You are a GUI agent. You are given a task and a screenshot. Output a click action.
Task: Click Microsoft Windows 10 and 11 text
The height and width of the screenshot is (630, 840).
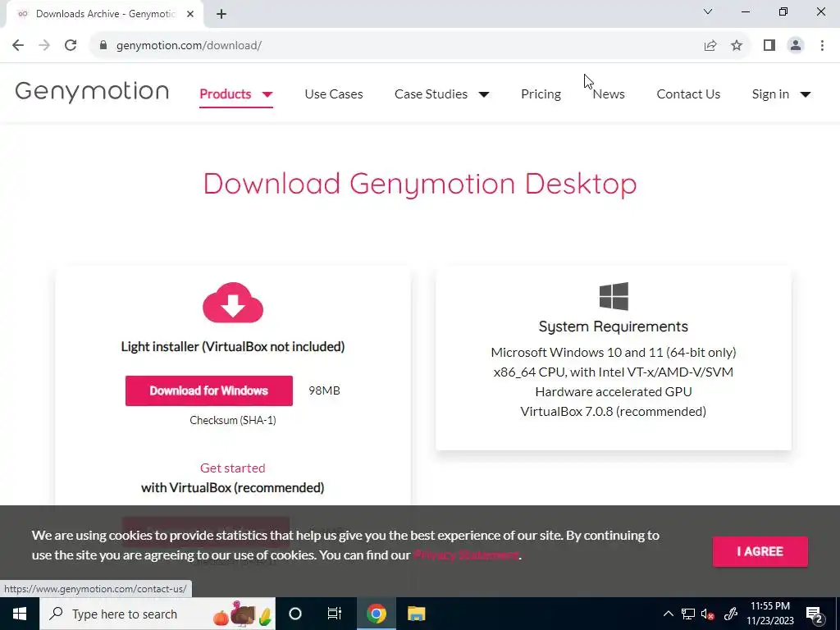point(614,353)
